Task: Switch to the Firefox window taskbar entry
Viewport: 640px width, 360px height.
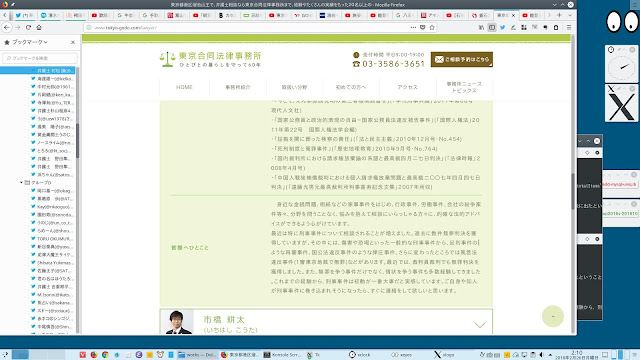Action: tap(240, 355)
